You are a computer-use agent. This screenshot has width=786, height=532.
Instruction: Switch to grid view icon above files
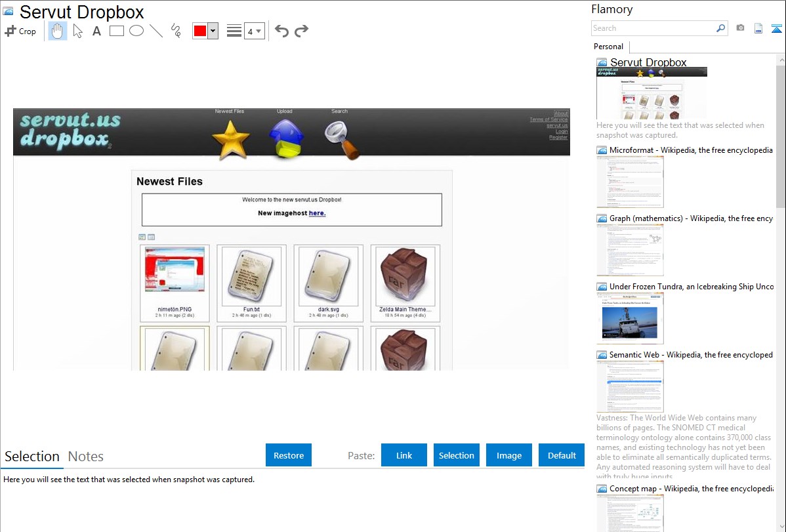click(x=142, y=237)
